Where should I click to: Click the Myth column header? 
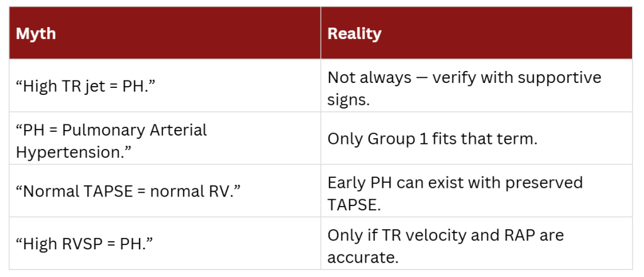pyautogui.click(x=36, y=33)
